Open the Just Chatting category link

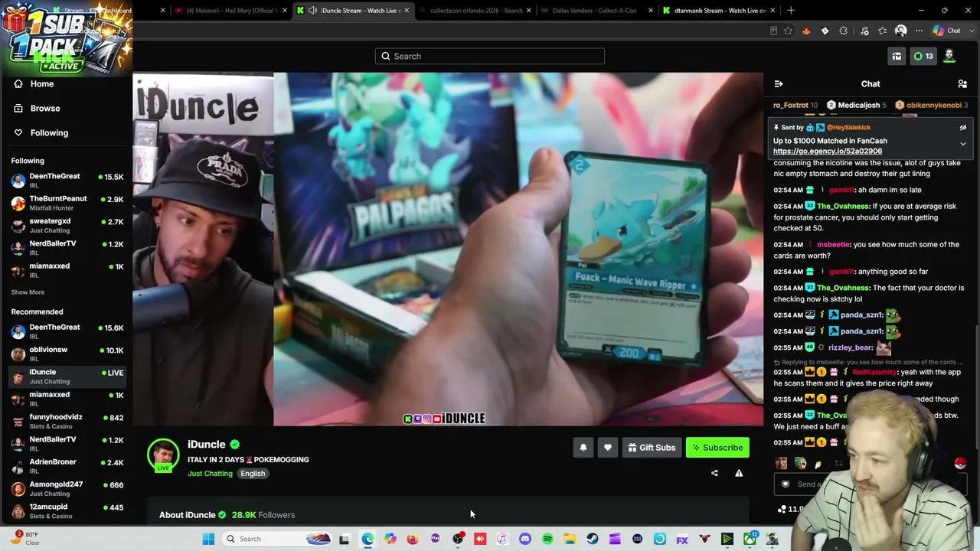point(210,474)
